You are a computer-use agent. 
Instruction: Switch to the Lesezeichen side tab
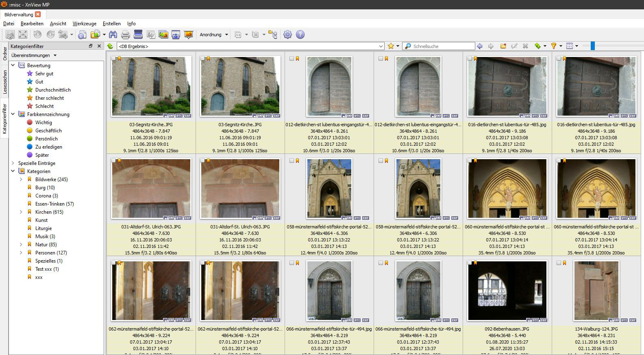point(5,81)
